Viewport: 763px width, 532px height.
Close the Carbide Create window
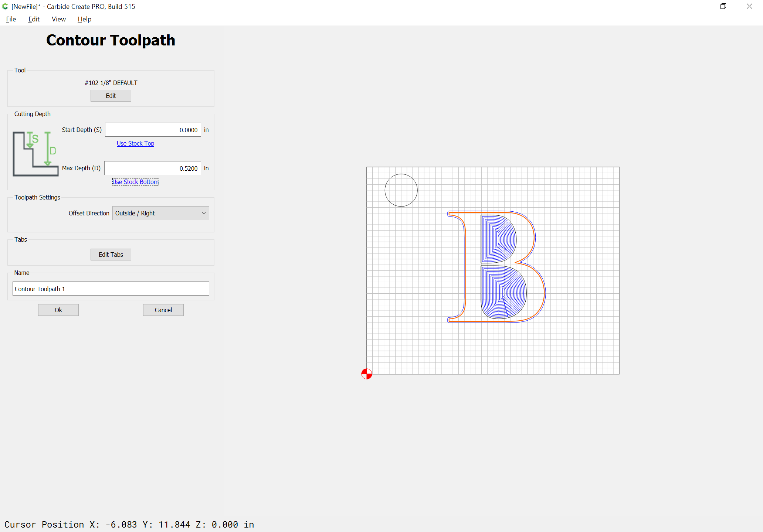point(749,6)
